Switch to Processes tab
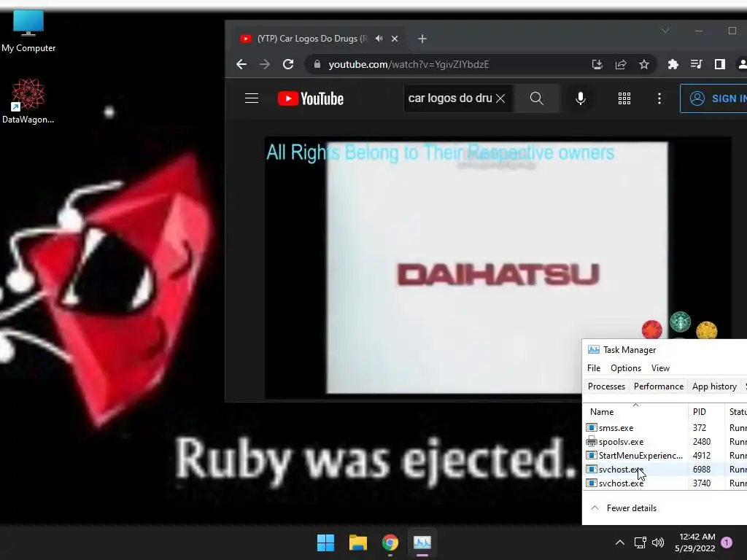 coord(606,386)
